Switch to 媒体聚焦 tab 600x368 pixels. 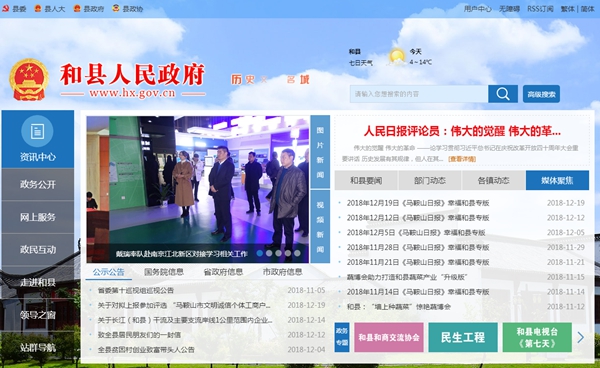tap(557, 180)
